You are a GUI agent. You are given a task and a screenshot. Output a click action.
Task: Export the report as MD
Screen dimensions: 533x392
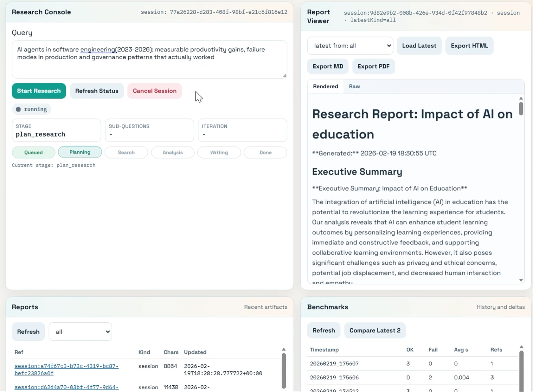coord(328,66)
